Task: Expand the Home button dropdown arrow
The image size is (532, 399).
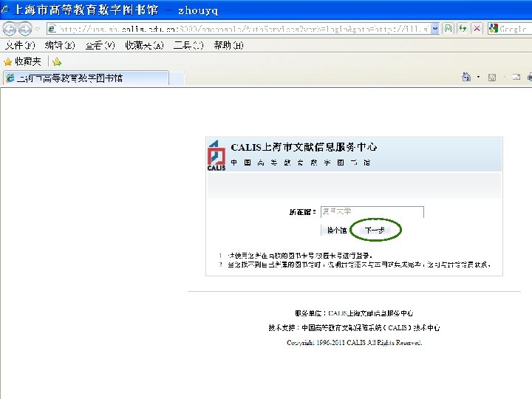Action: coord(478,78)
